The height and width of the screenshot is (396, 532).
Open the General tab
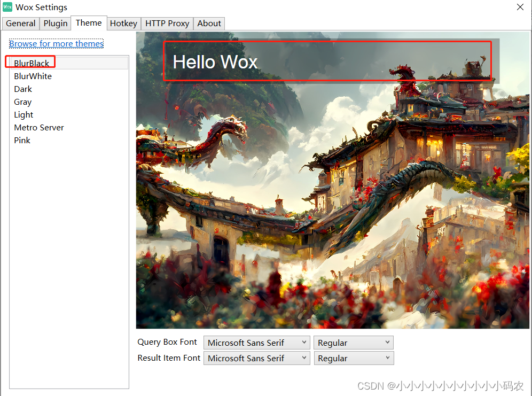point(21,24)
